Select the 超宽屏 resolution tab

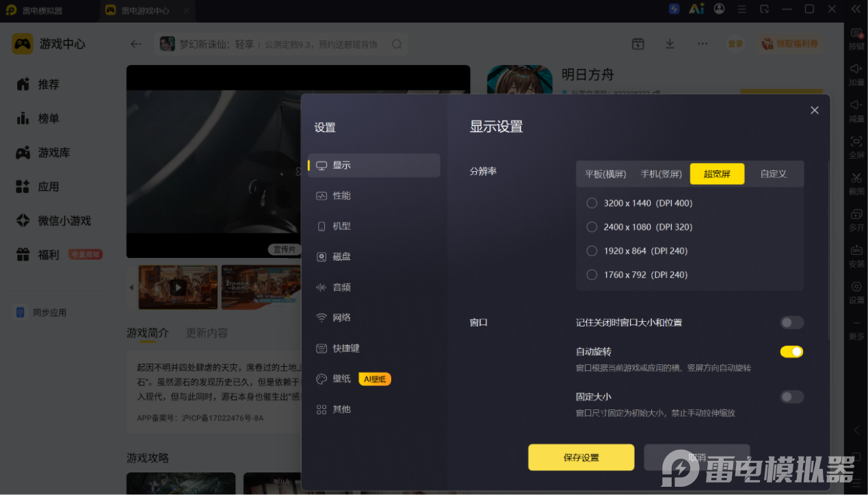[717, 174]
